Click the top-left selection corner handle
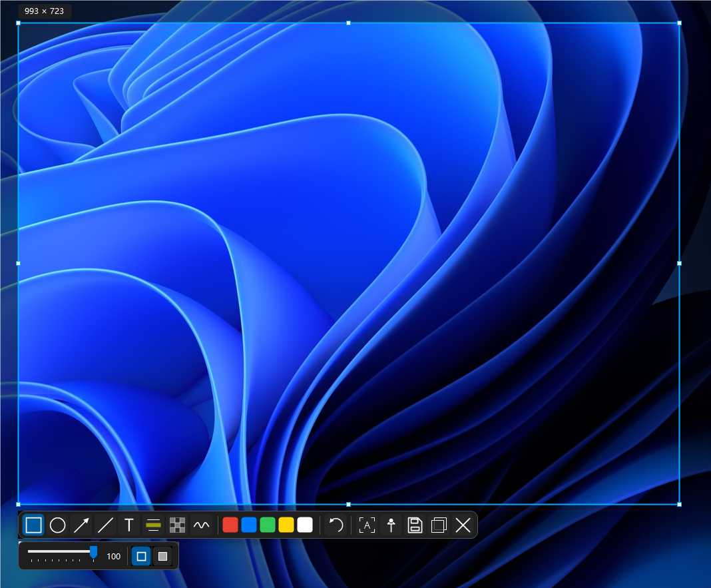This screenshot has width=711, height=588. click(x=18, y=23)
